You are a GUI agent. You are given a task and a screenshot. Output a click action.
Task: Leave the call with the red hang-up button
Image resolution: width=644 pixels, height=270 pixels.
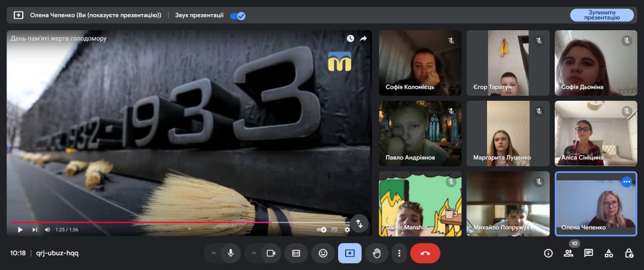tap(425, 253)
